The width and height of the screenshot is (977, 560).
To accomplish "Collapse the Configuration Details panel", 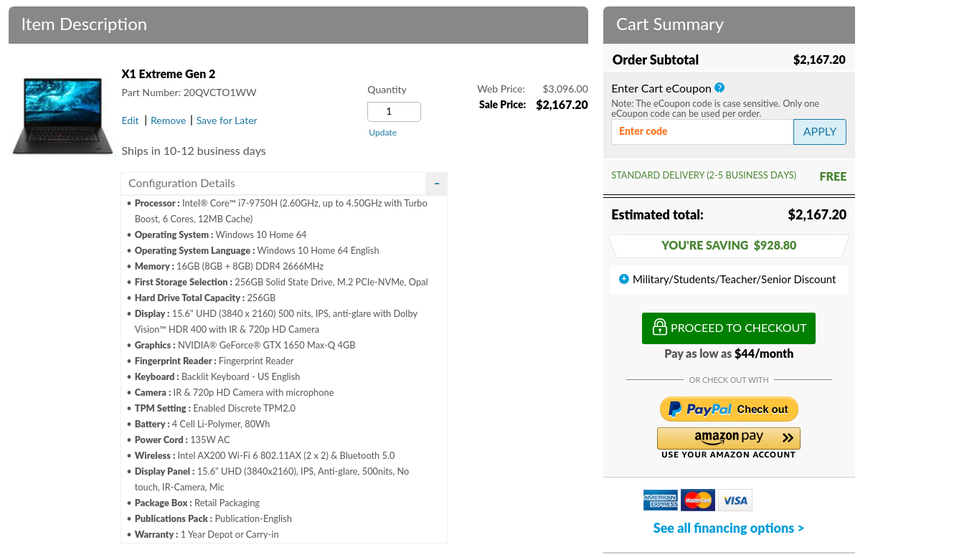I will [436, 184].
